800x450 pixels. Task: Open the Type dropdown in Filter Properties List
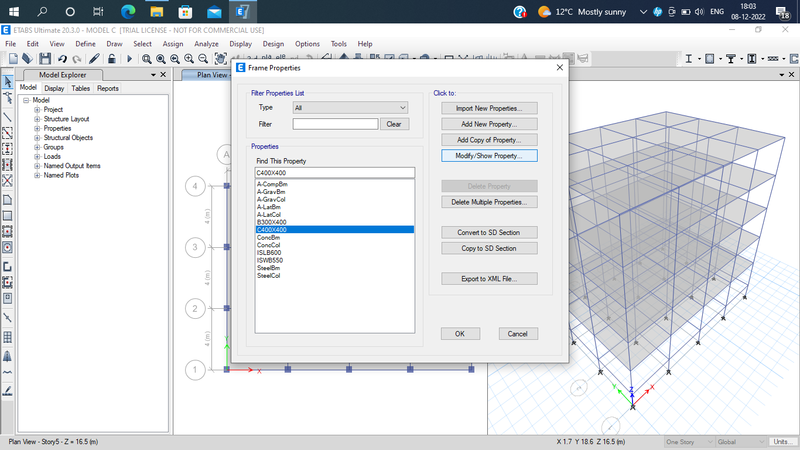point(350,108)
